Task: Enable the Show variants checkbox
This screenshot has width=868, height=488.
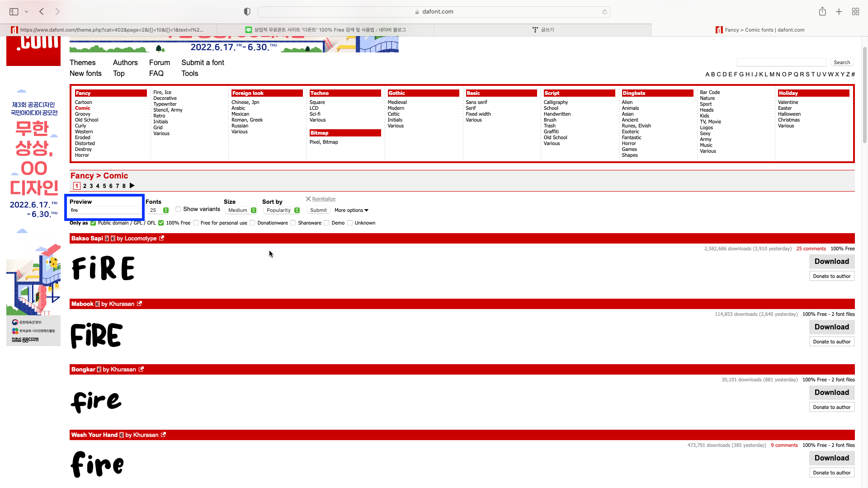Action: point(178,209)
